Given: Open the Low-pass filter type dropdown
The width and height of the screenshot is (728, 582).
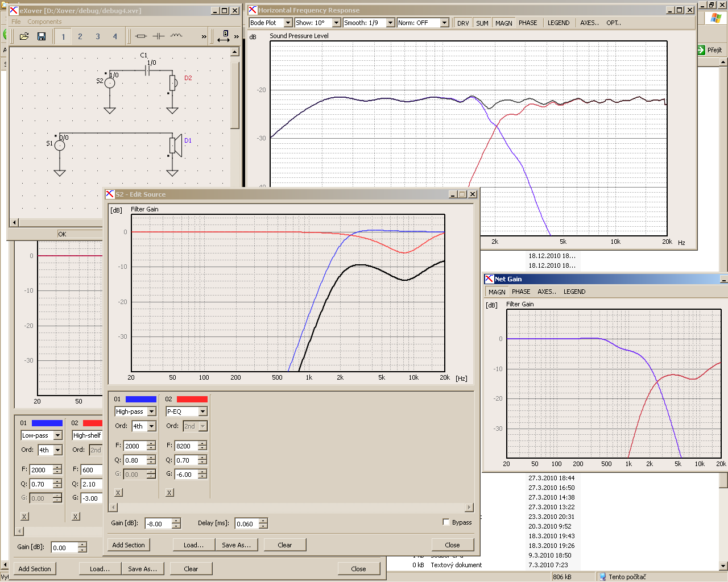Looking at the screenshot, I should click(x=42, y=435).
